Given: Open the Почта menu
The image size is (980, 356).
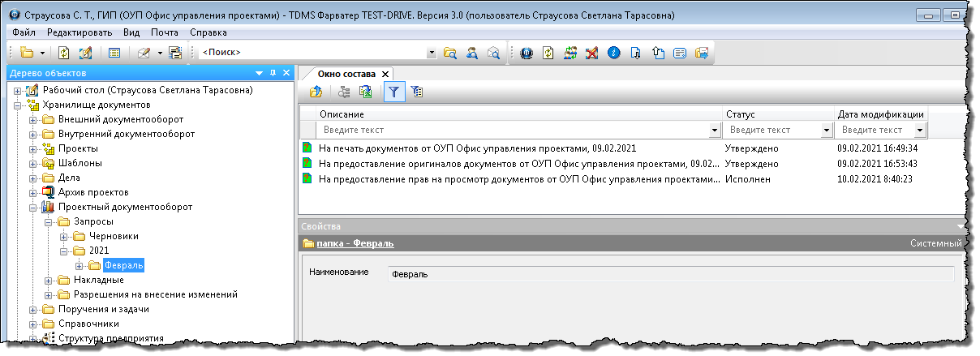Looking at the screenshot, I should tap(165, 32).
